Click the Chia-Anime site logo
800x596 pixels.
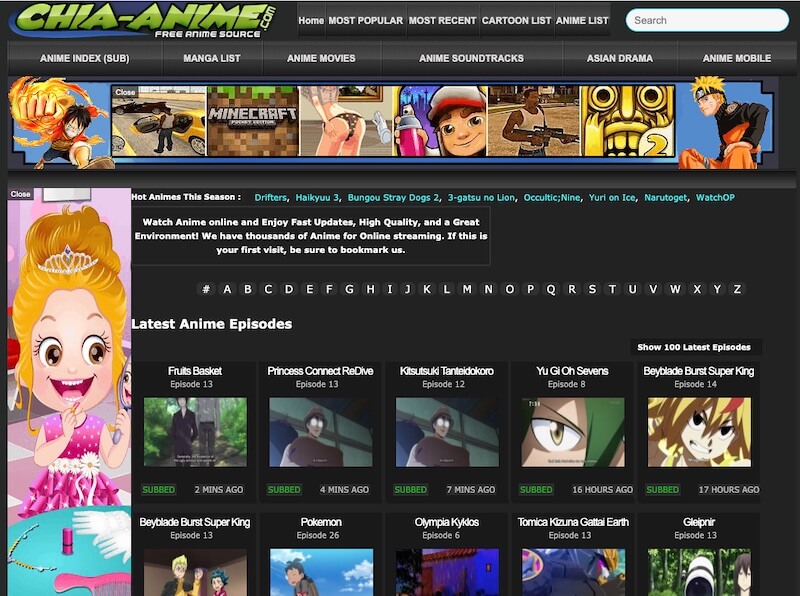(145, 20)
